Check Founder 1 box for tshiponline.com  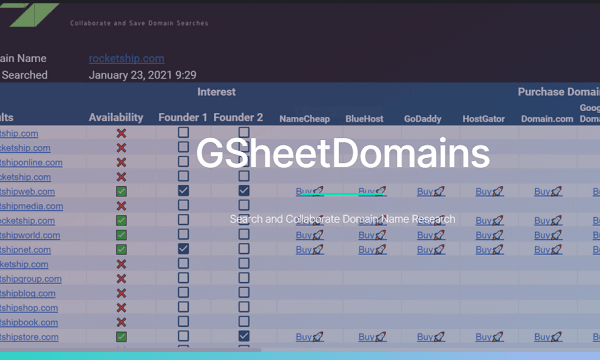point(183,161)
